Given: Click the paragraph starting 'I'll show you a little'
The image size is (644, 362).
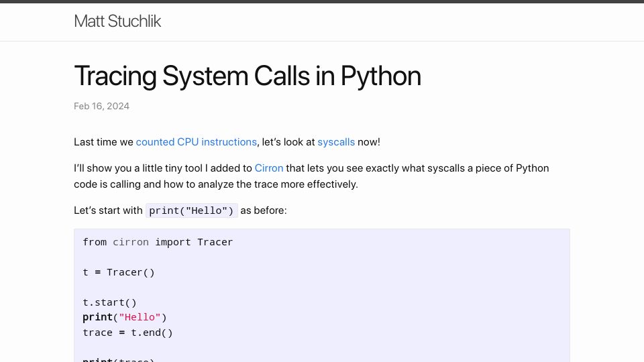Looking at the screenshot, I should [x=311, y=176].
